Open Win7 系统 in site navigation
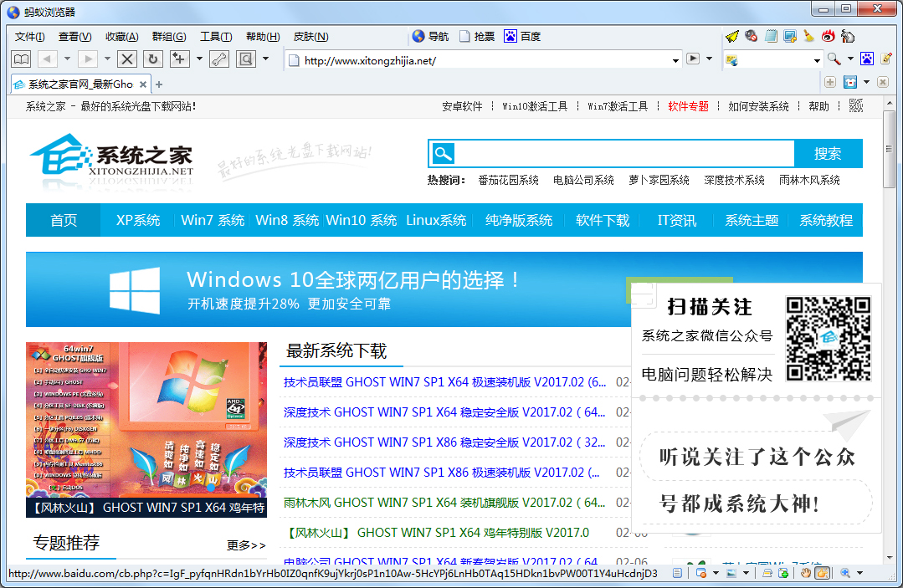Viewport: 903px width, 588px height. coord(213,220)
